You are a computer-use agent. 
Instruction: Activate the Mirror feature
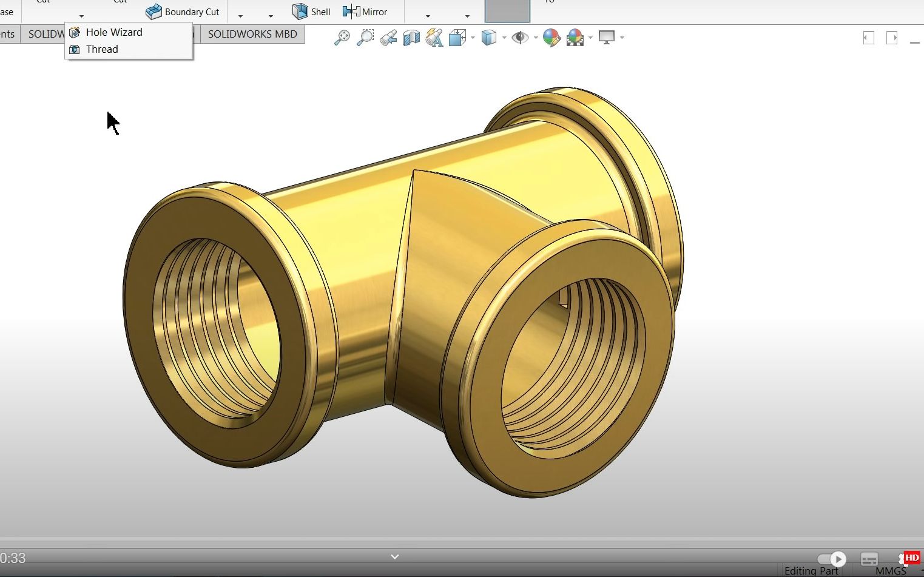pyautogui.click(x=366, y=11)
